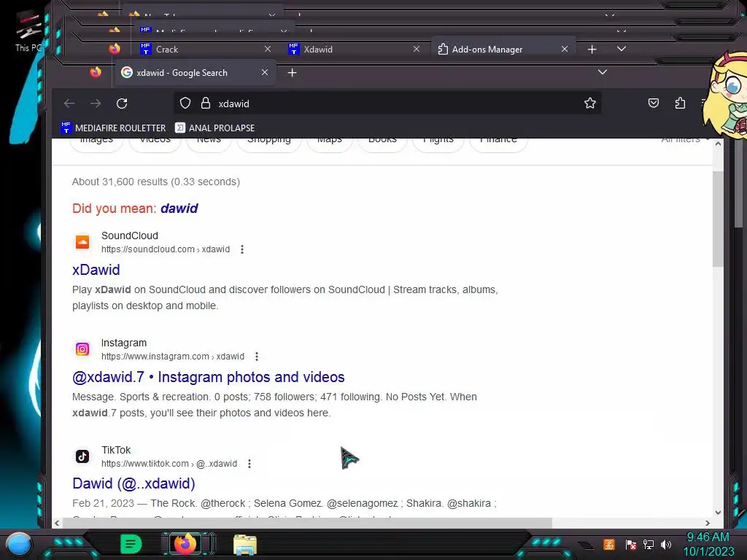Close the Crack tab
Image resolution: width=747 pixels, height=560 pixels.
[268, 49]
